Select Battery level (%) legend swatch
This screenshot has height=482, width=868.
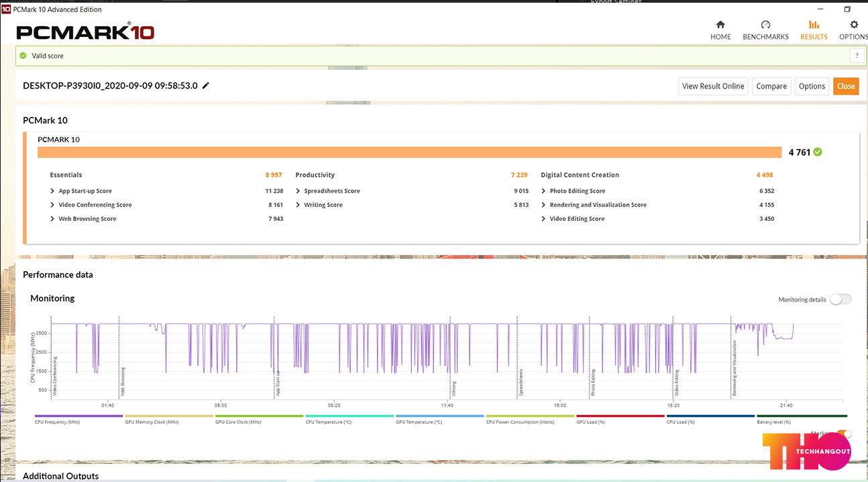pos(801,416)
